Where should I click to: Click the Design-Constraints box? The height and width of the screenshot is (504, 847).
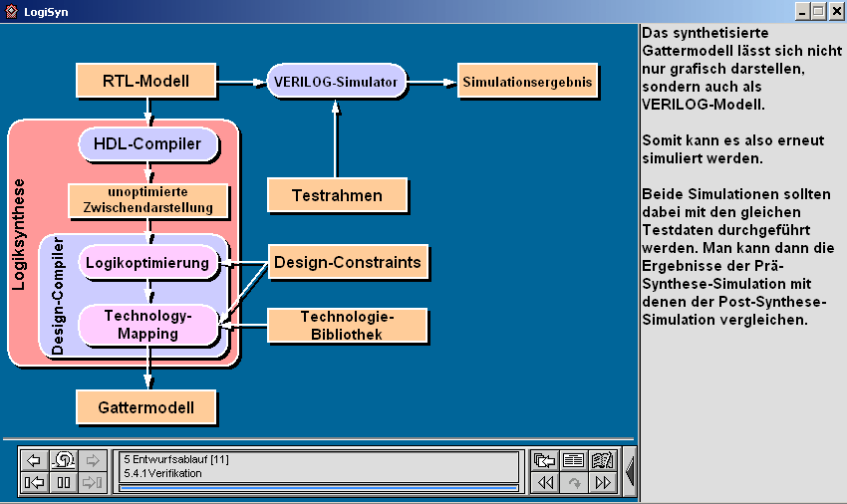tap(348, 262)
